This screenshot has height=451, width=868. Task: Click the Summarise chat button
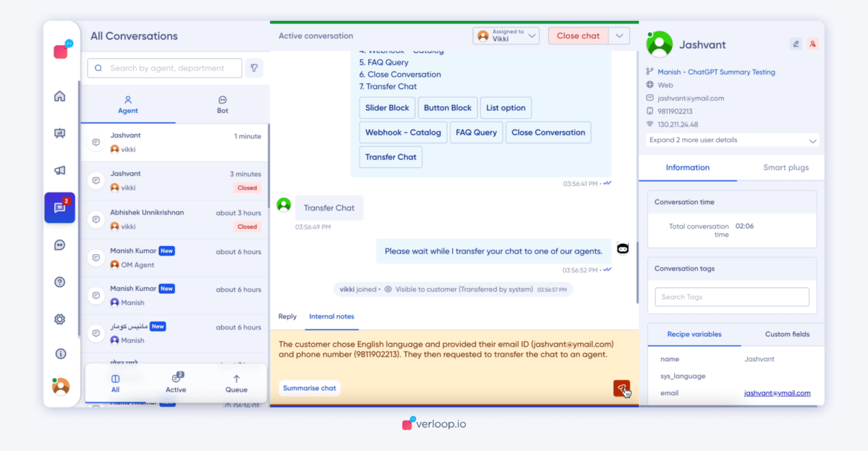(310, 388)
